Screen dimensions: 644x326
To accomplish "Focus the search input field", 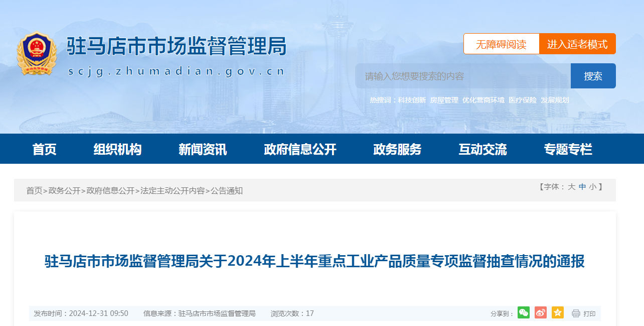I will (463, 76).
